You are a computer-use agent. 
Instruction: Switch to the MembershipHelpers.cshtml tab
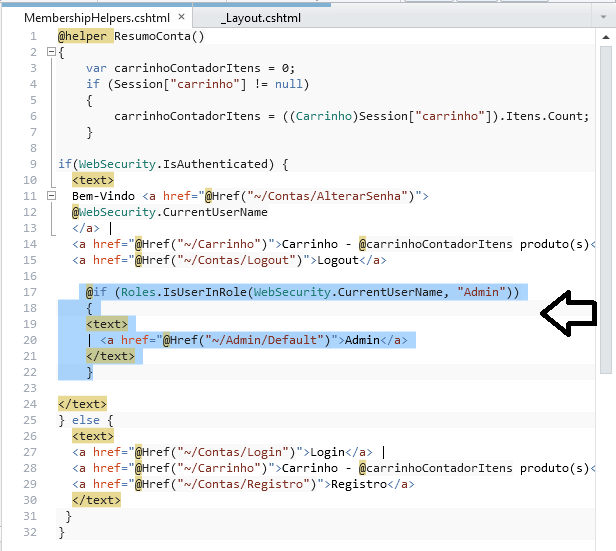point(97,18)
